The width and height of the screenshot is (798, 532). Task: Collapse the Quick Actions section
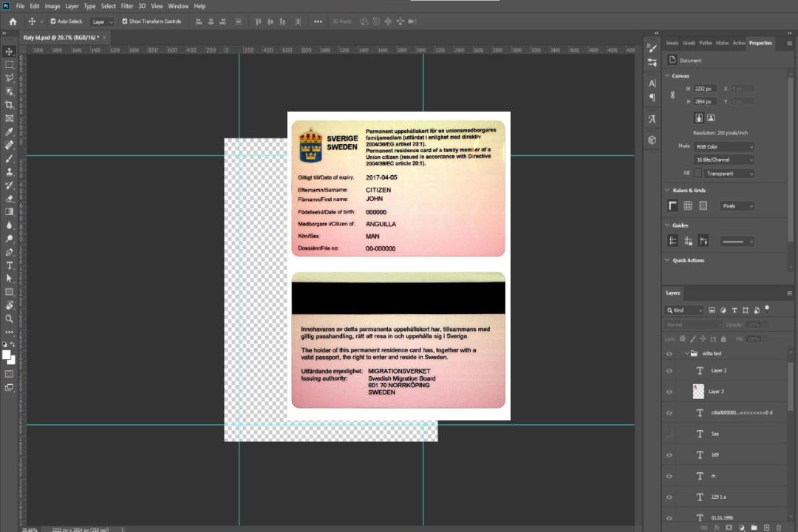[x=668, y=260]
